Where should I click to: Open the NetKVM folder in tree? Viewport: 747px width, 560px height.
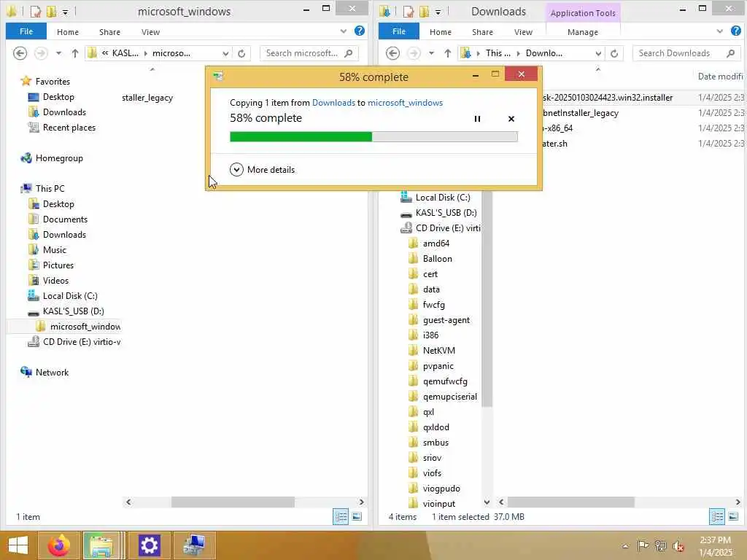click(432, 351)
